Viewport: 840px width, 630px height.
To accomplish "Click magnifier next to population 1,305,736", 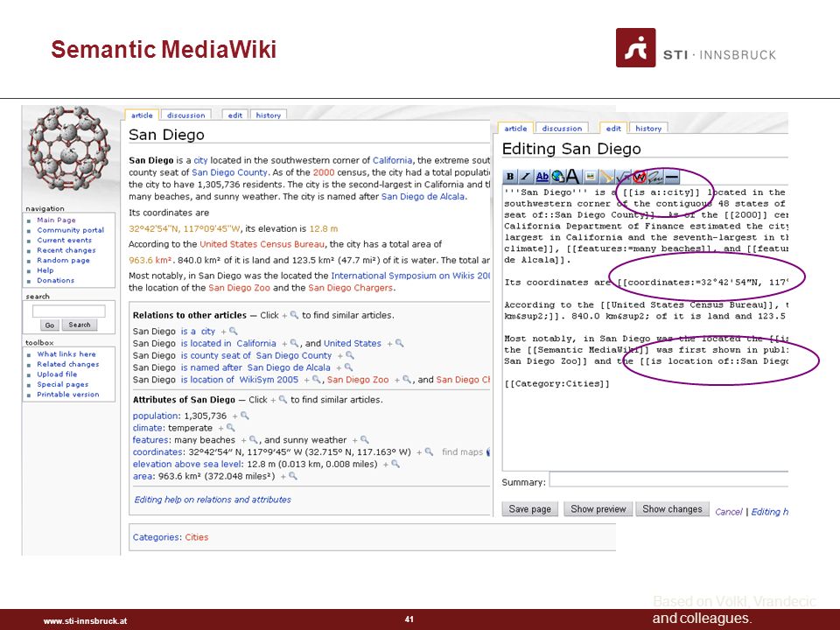I will tap(245, 416).
